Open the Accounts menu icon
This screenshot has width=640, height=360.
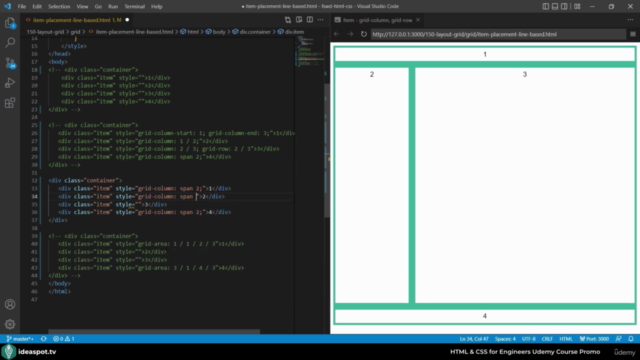click(x=10, y=304)
